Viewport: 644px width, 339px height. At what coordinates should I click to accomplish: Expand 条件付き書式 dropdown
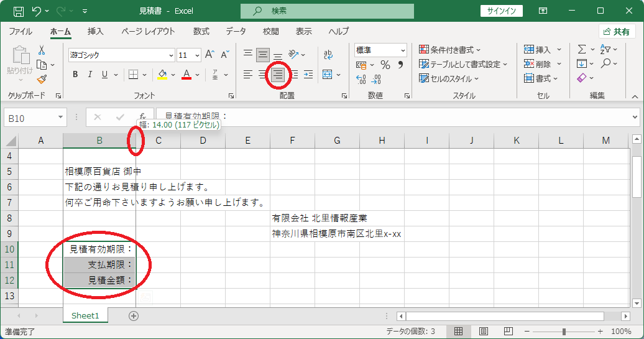tap(478, 50)
